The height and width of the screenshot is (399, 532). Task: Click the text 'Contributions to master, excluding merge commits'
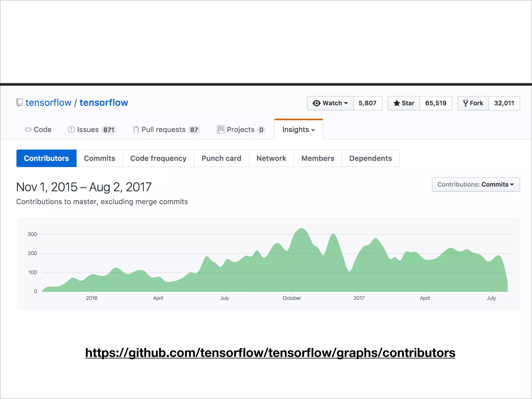point(102,202)
